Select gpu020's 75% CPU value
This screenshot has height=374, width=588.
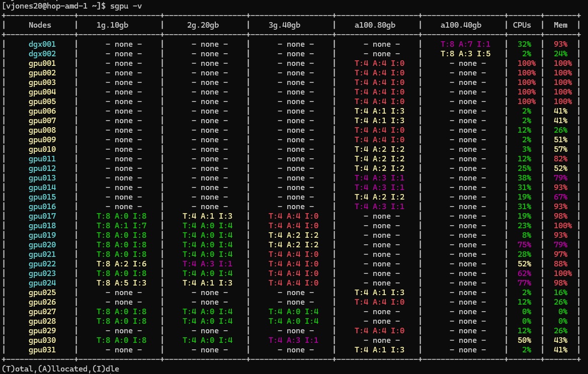pyautogui.click(x=524, y=245)
